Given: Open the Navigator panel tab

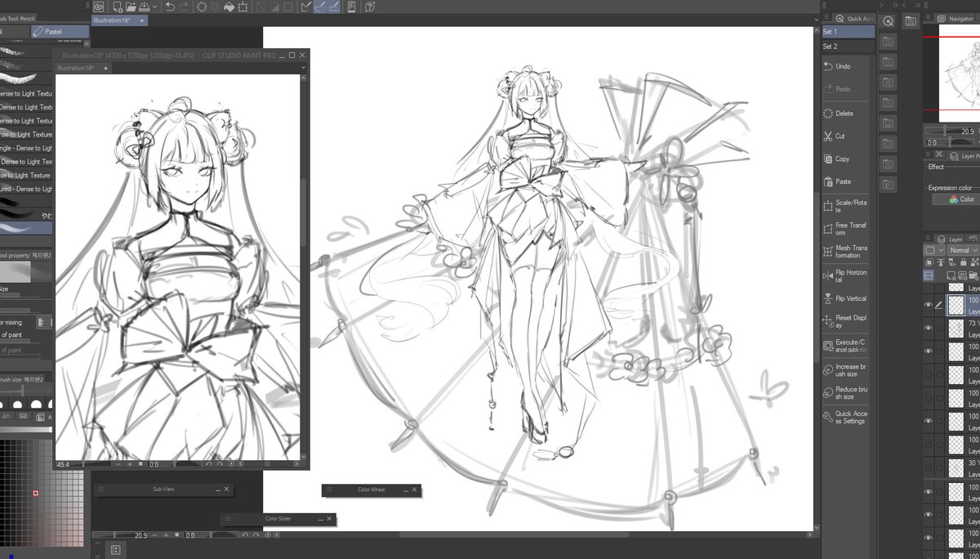Looking at the screenshot, I should pos(955,18).
